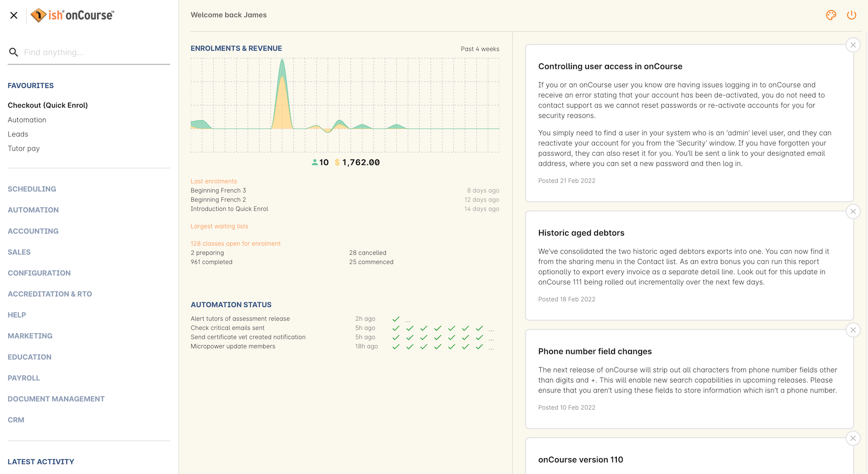Click the ish onCourse logo
Screen dimensions: 868x474
[72, 15]
